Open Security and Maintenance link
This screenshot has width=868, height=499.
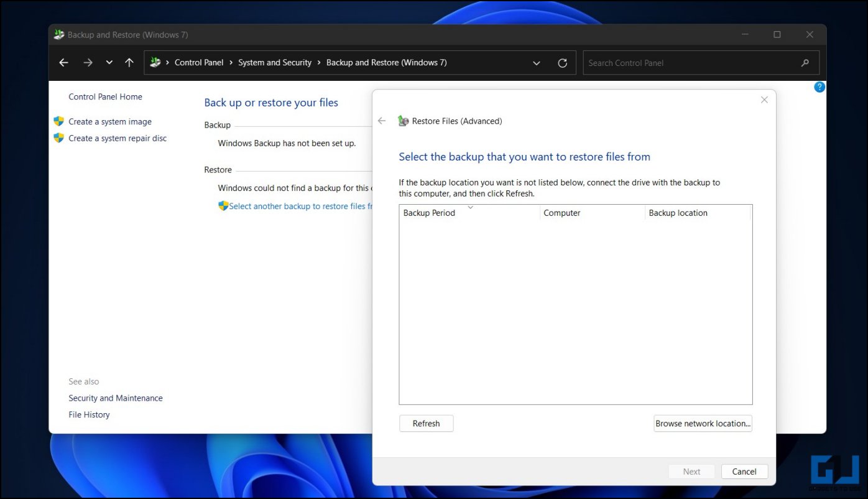click(x=116, y=398)
